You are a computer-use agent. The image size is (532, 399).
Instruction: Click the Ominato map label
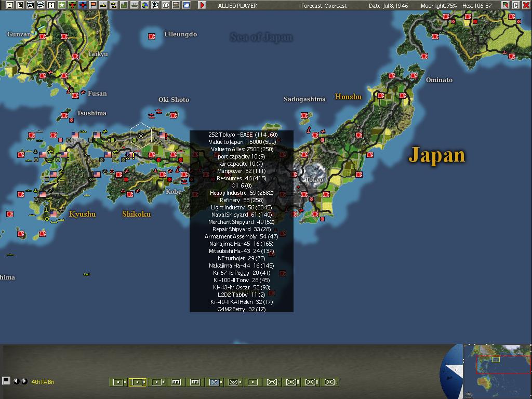click(x=439, y=79)
